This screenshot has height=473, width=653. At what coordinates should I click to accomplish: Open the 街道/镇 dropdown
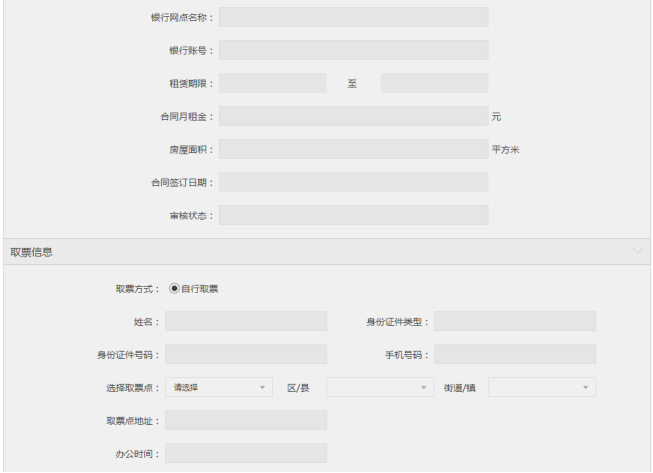(x=542, y=387)
